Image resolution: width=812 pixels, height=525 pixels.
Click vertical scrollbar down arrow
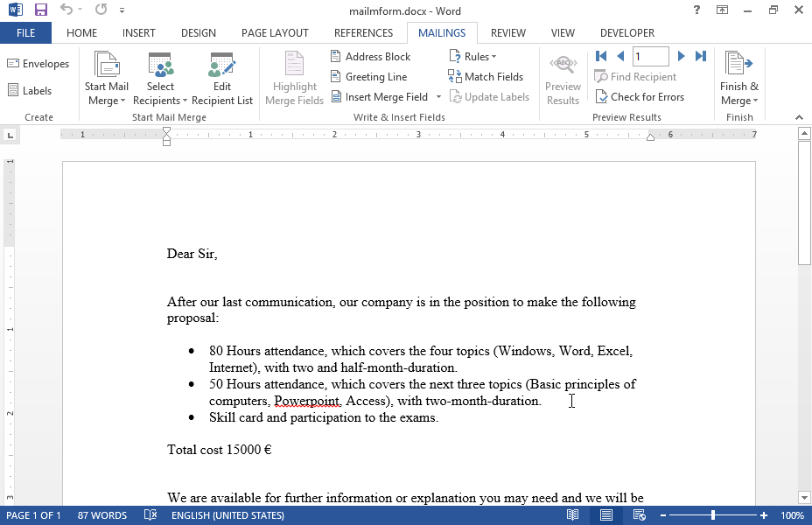pos(804,498)
